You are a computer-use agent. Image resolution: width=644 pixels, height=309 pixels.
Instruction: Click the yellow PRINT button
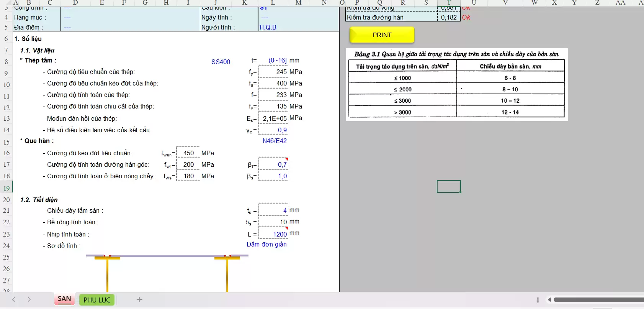(x=382, y=35)
